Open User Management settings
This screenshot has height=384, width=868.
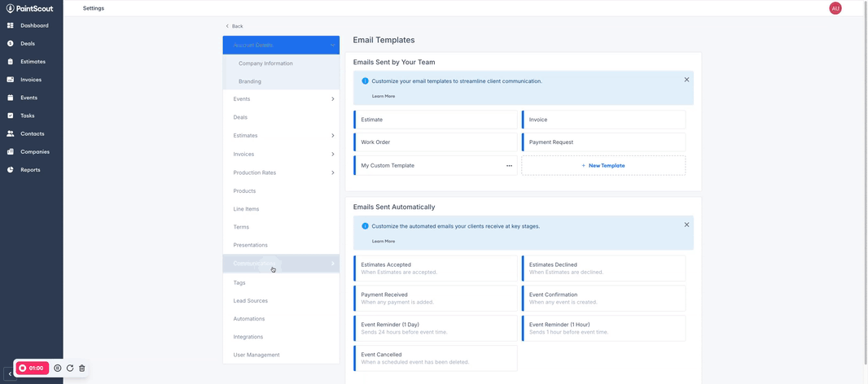[281, 355]
